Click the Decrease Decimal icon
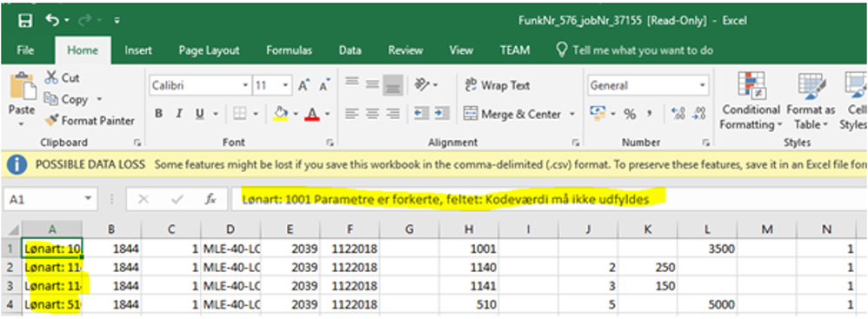 click(x=698, y=114)
